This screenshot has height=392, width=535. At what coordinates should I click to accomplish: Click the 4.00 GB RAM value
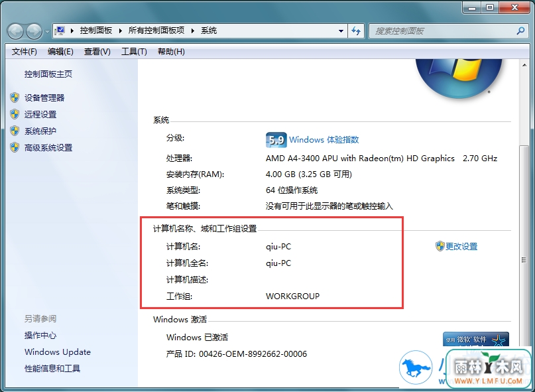click(x=309, y=174)
